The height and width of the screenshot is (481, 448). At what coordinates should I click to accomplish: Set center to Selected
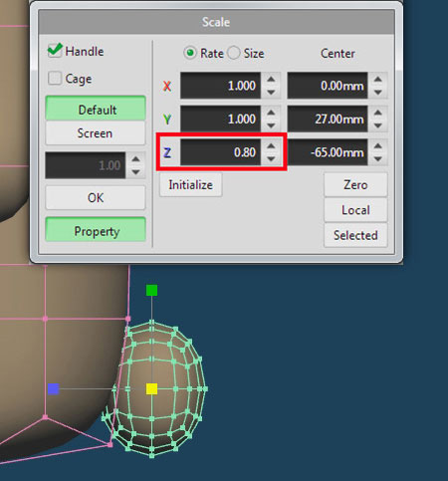[x=355, y=235]
